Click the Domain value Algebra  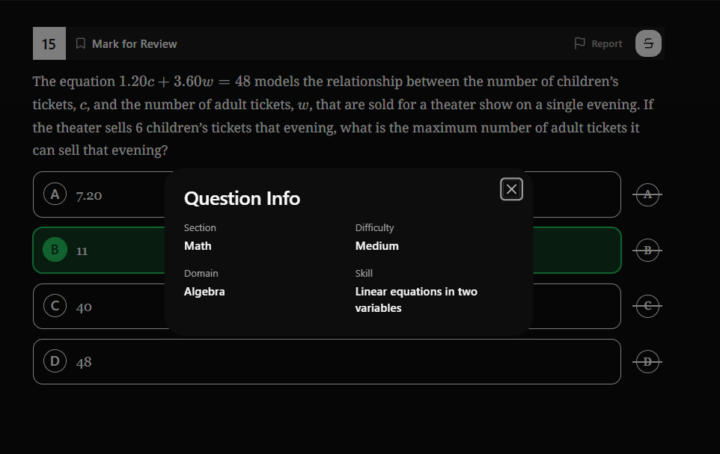pyautogui.click(x=204, y=292)
